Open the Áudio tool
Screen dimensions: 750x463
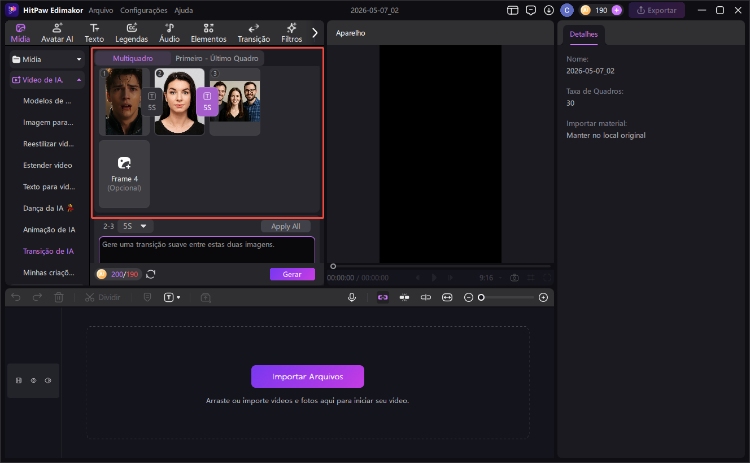tap(169, 33)
